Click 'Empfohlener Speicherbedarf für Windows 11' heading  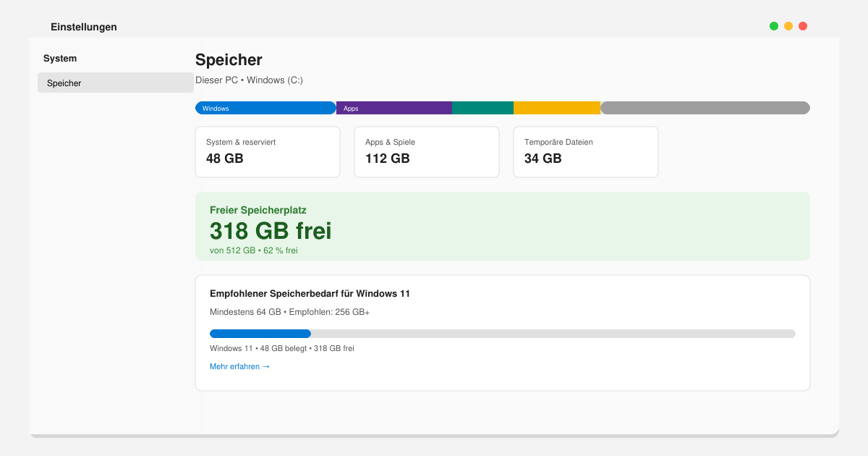tap(310, 294)
